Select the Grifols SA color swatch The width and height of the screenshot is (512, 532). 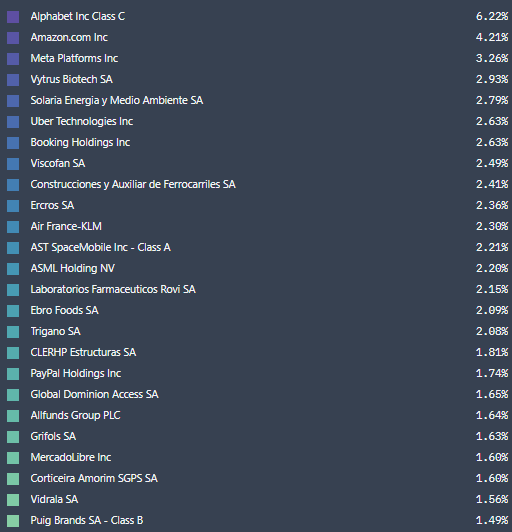pos(13,437)
